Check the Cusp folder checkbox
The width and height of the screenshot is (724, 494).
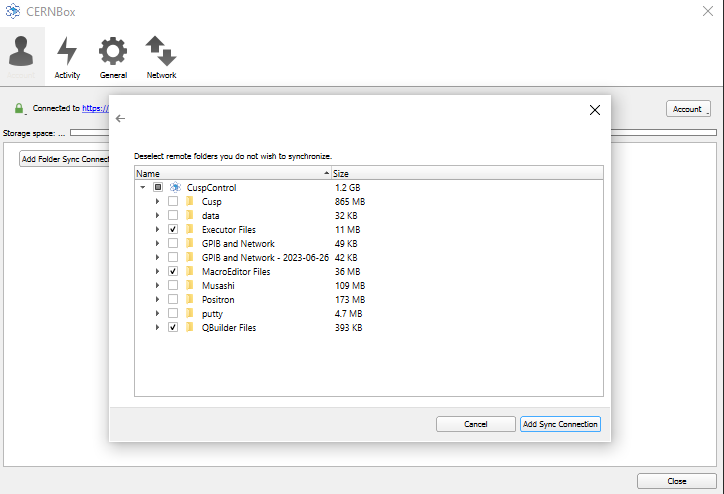[x=173, y=201]
